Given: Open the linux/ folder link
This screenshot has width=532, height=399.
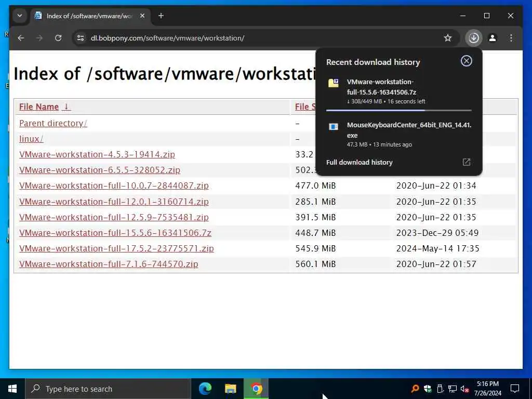Looking at the screenshot, I should coord(31,139).
